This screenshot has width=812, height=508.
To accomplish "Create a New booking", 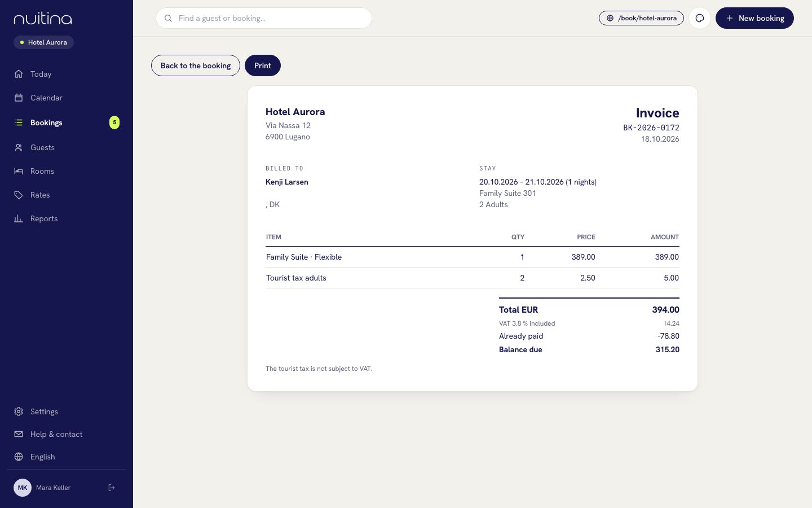I will 754,18.
